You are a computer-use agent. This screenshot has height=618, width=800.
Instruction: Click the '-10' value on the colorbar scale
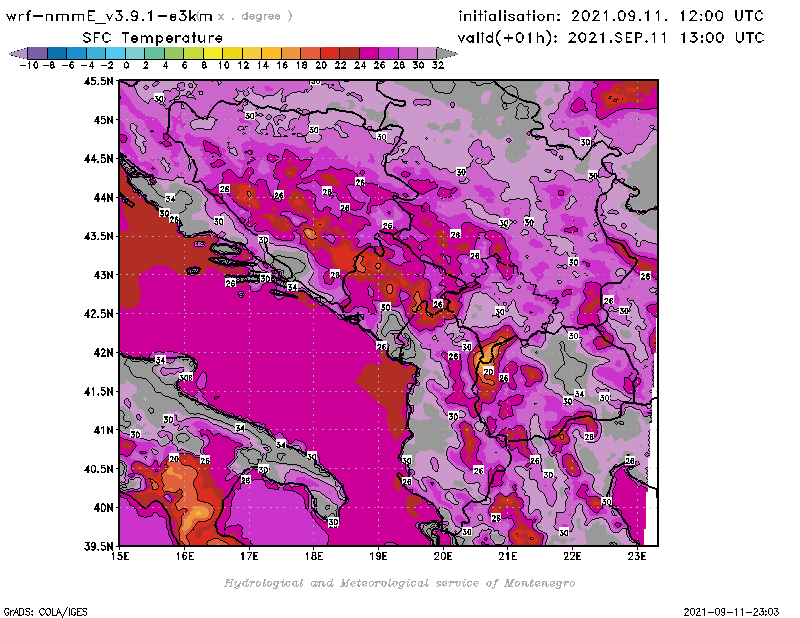(29, 65)
